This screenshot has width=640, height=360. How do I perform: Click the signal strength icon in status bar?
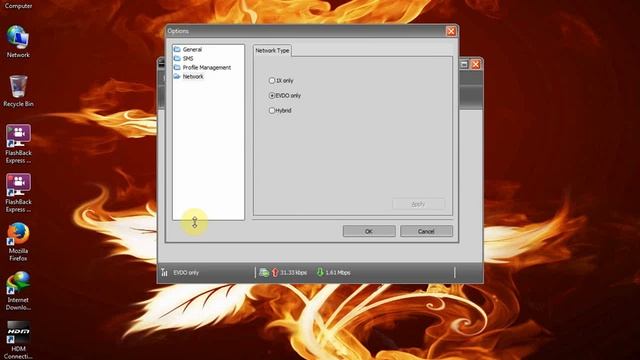(x=164, y=272)
